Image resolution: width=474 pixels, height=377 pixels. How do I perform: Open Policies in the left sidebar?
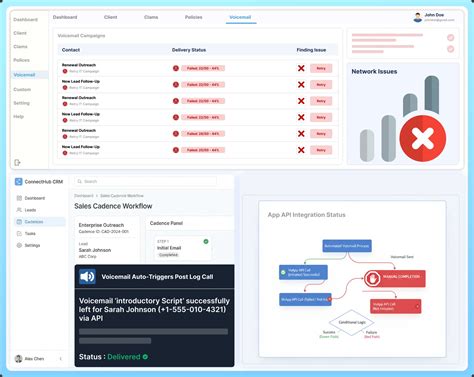point(21,60)
